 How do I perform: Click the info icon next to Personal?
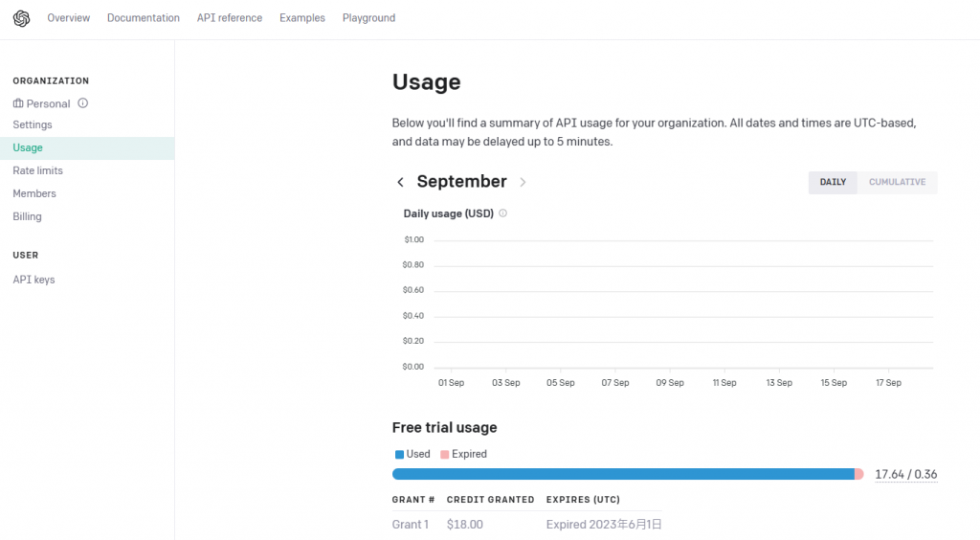point(82,103)
